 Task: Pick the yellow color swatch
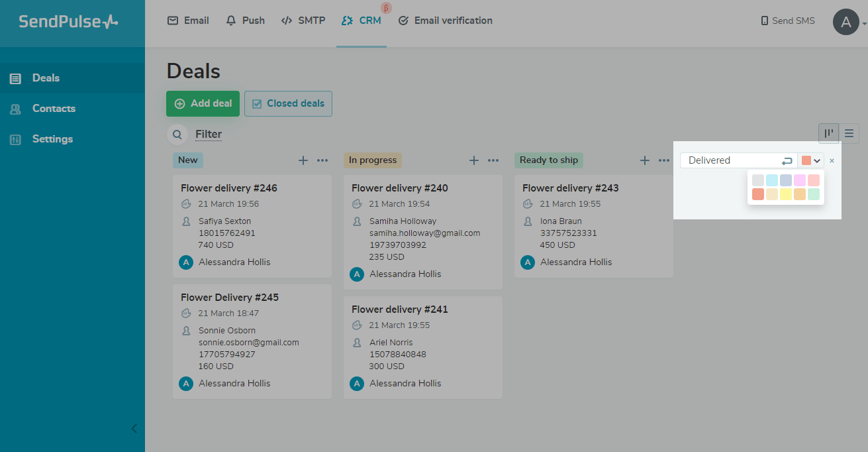786,194
